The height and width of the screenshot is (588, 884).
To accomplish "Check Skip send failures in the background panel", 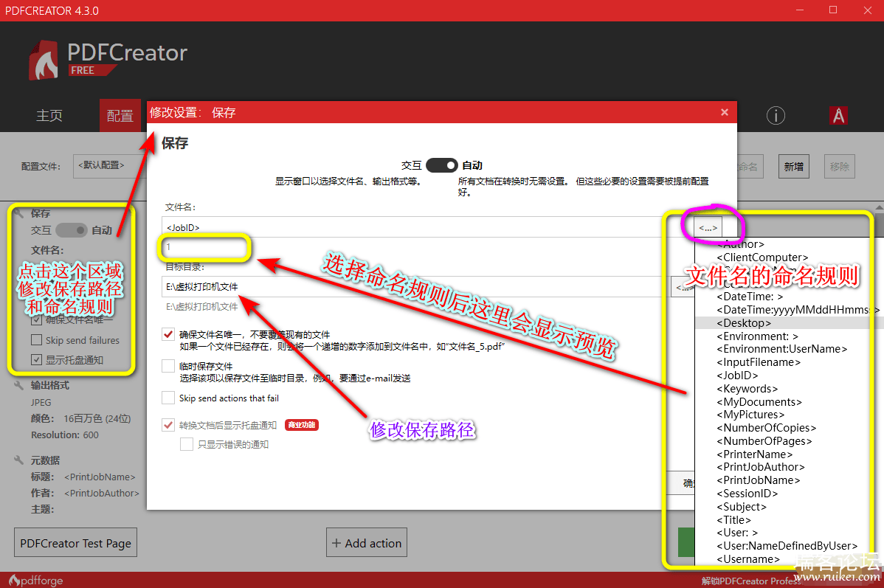I will (37, 340).
